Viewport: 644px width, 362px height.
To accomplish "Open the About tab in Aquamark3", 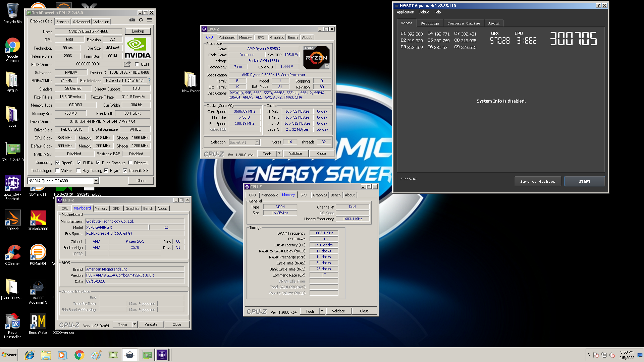I will [x=494, y=23].
